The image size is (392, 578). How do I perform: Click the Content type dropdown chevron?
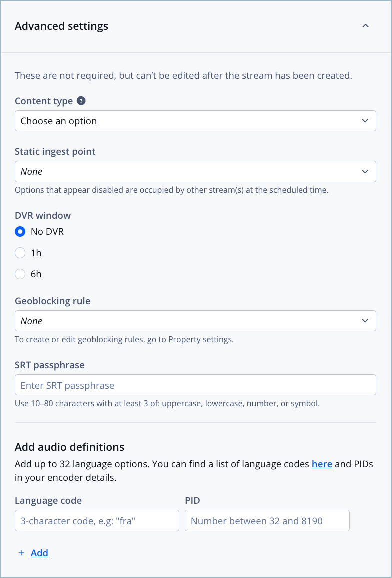tap(364, 121)
